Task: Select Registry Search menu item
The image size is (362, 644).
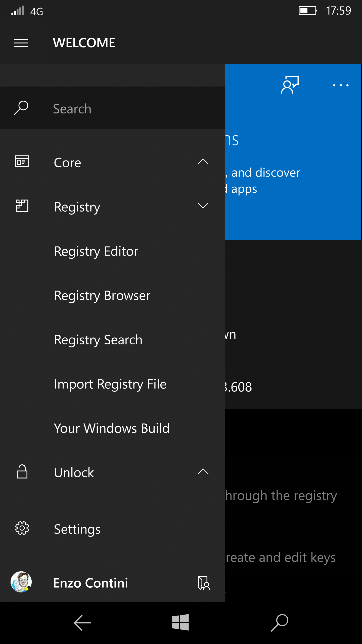Action: coord(98,340)
